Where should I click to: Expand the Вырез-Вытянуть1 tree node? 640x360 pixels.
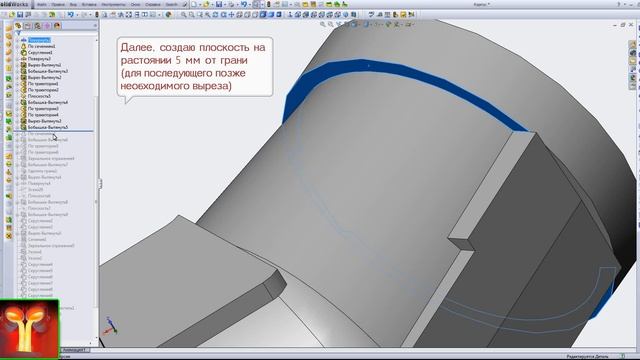point(17,65)
